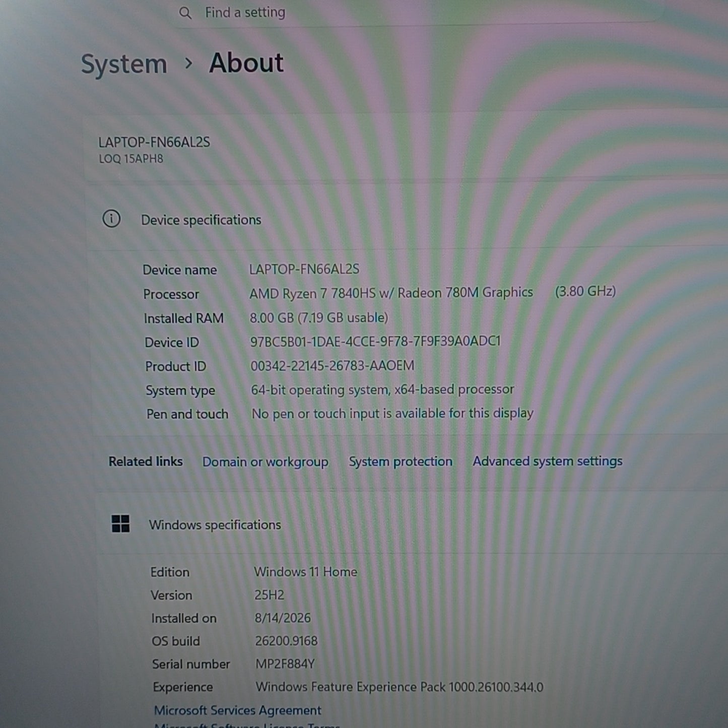Click the Device ID label

click(x=172, y=343)
